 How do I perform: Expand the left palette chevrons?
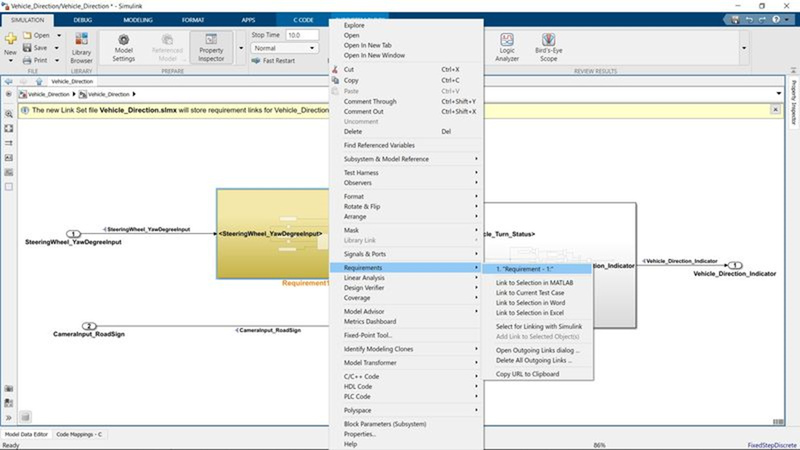pyautogui.click(x=9, y=417)
